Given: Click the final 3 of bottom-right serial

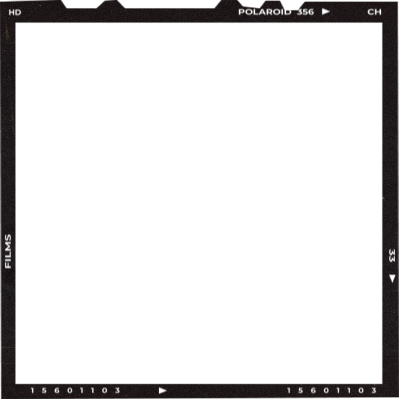Looking at the screenshot, I should pyautogui.click(x=374, y=390).
